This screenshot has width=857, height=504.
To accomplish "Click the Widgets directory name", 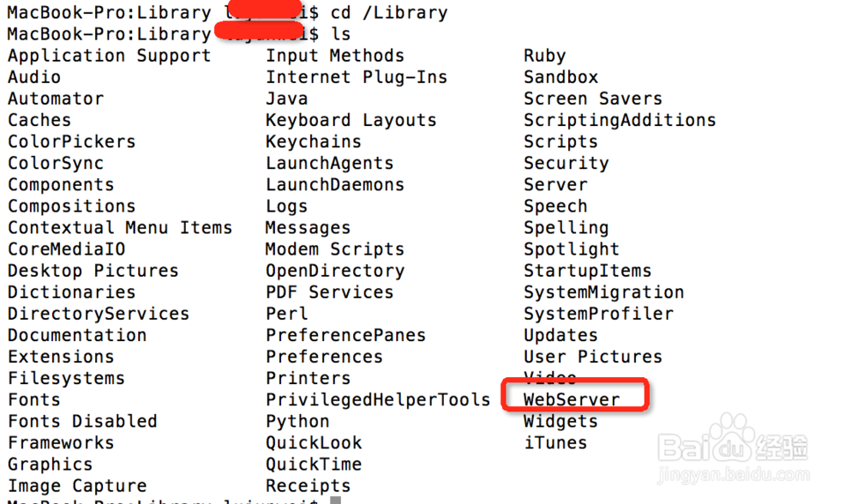I will pyautogui.click(x=560, y=422).
